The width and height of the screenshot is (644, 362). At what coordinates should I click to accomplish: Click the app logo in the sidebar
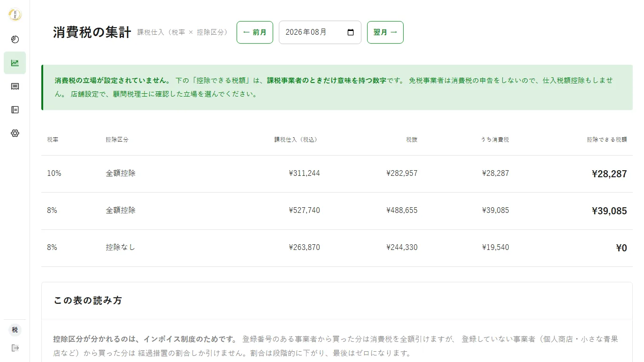pyautogui.click(x=15, y=15)
